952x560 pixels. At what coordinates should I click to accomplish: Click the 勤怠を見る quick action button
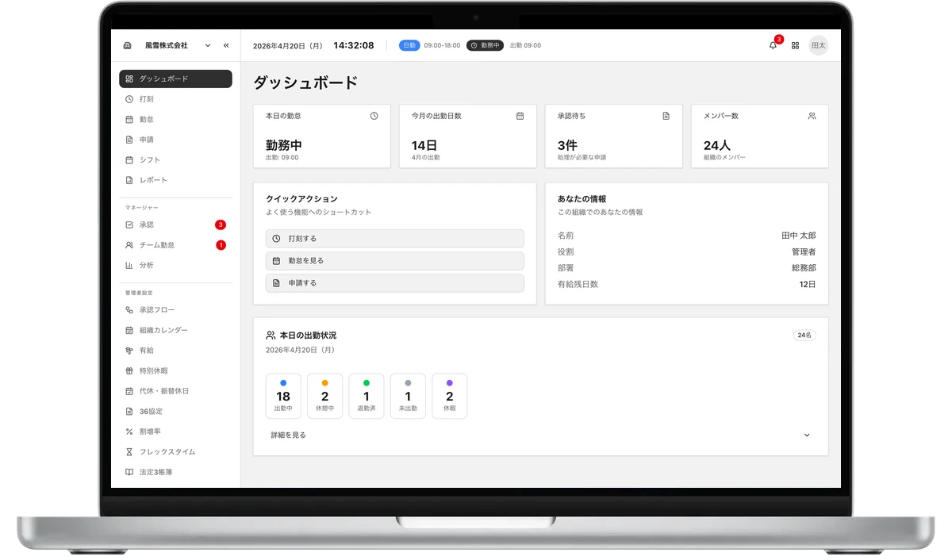click(x=394, y=261)
